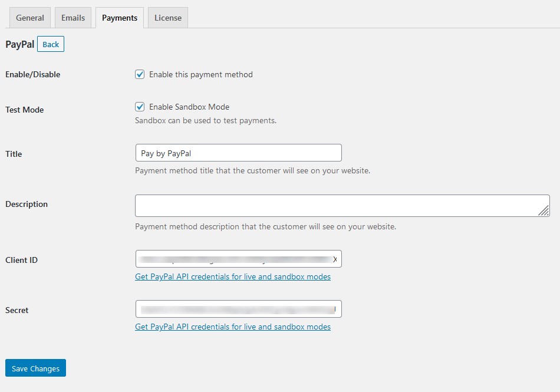Click the Enable/Disable label

tap(33, 74)
